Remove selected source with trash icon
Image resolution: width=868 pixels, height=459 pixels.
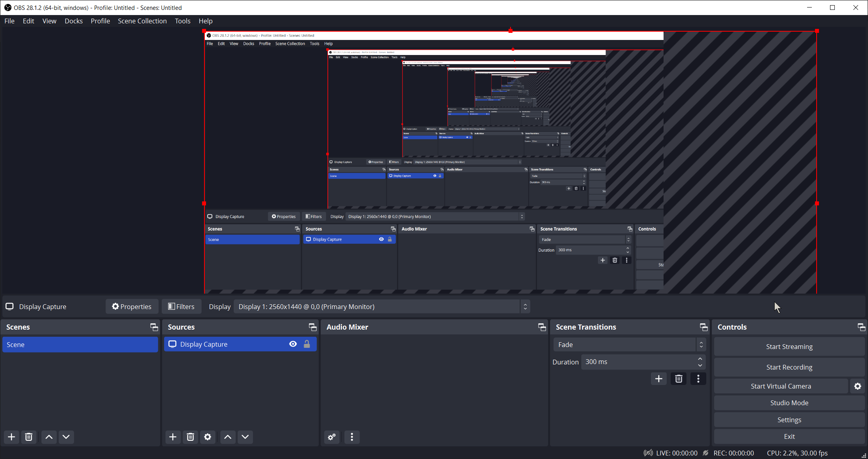(x=190, y=437)
